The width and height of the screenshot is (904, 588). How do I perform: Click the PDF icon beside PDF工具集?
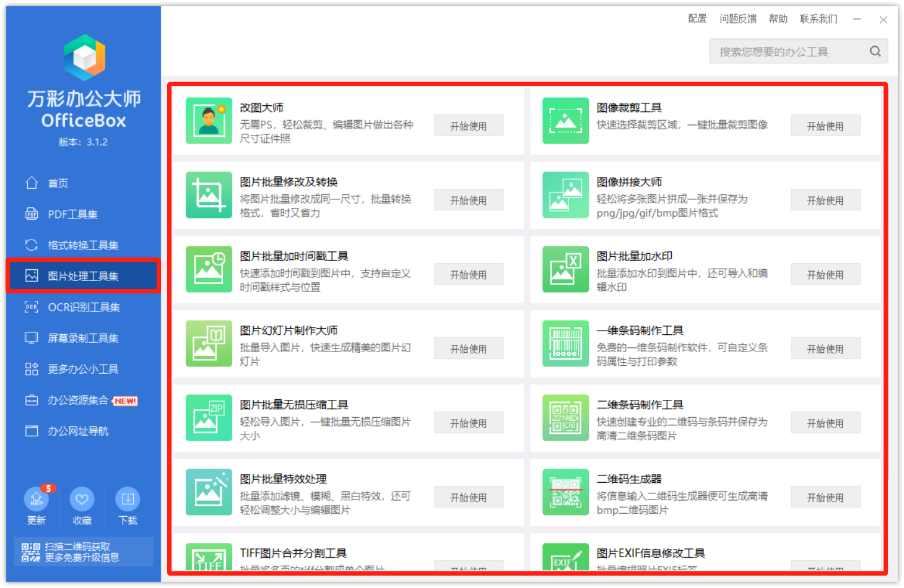32,214
